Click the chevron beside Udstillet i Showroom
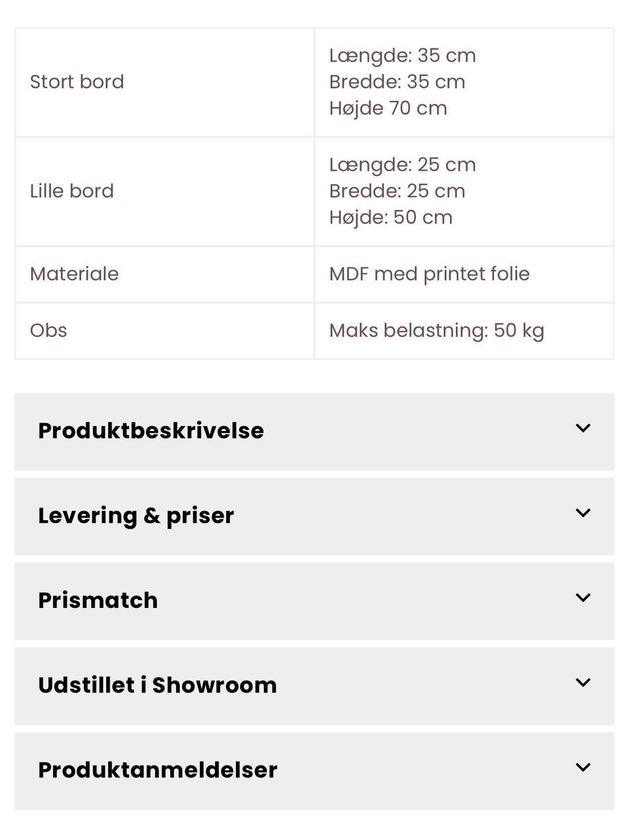The width and height of the screenshot is (629, 840). (x=582, y=683)
